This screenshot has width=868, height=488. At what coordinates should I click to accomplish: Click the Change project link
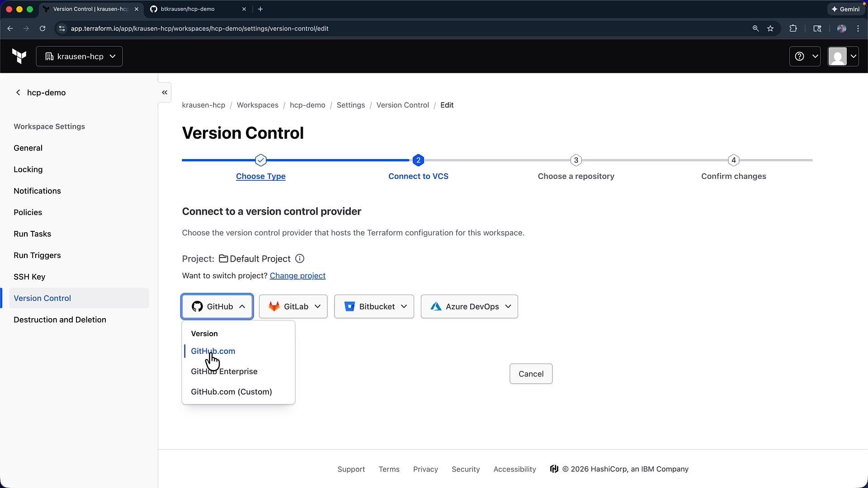tap(297, 276)
